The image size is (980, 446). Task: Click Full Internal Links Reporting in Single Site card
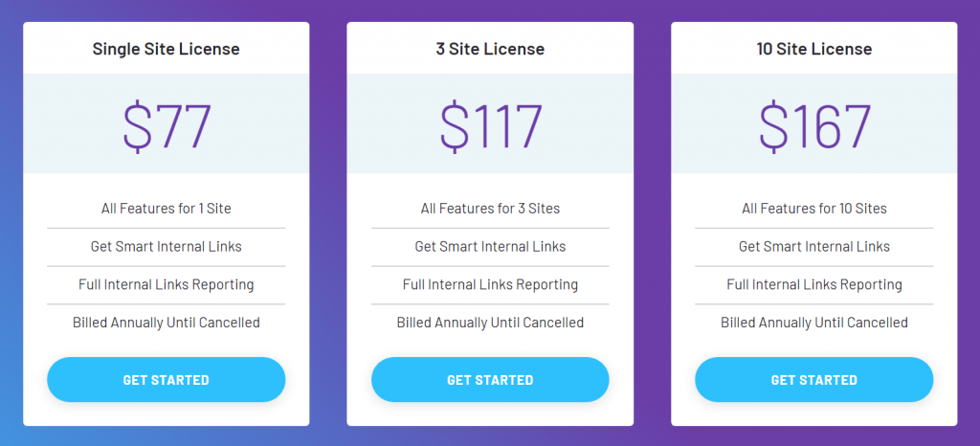(x=166, y=285)
